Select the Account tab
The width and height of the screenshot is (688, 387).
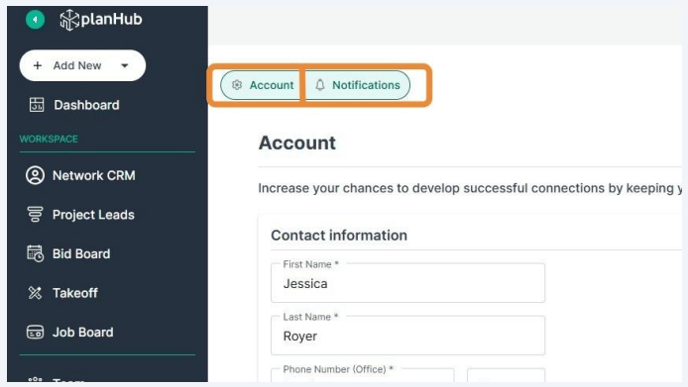(262, 85)
